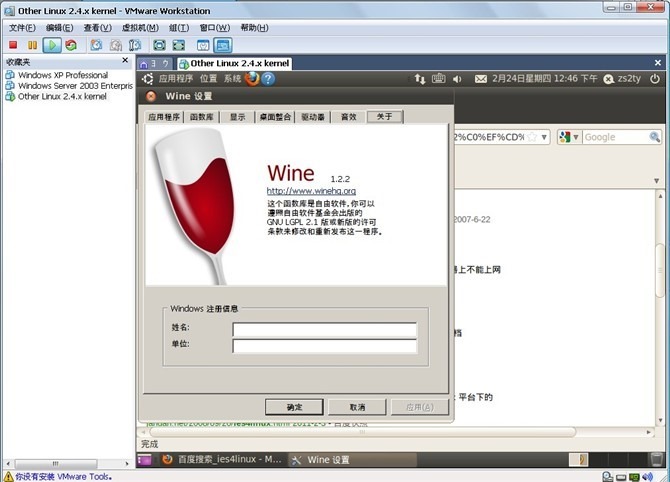This screenshot has height=482, width=670.
Task: Open the 帮助(H) menu
Action: pos(254,28)
